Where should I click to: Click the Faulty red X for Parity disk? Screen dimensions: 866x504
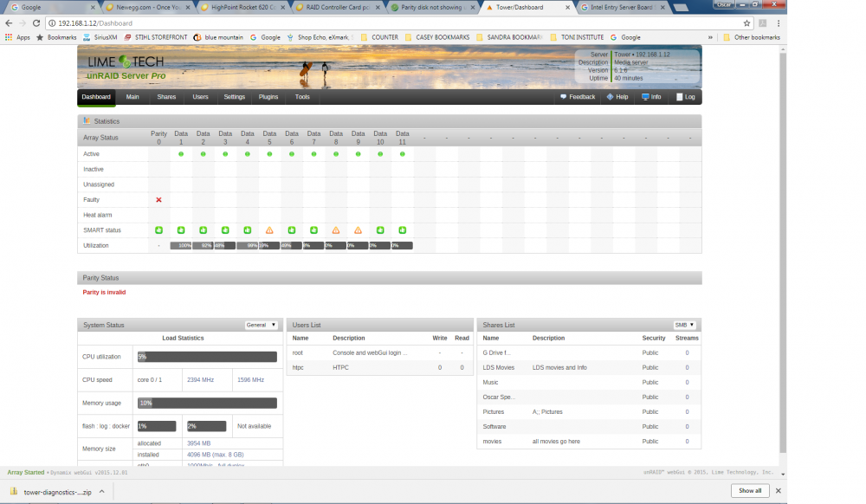[x=158, y=200]
